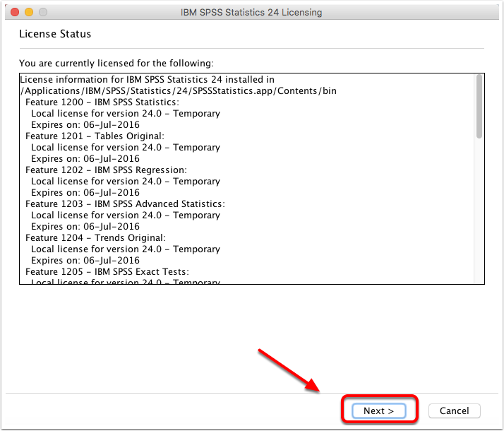Cancel the licensing wizard

pyautogui.click(x=454, y=411)
